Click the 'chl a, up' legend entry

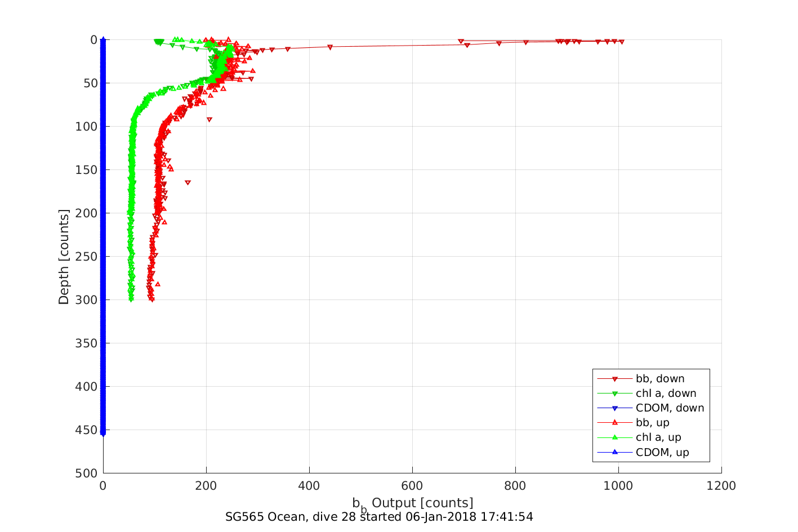coord(639,437)
